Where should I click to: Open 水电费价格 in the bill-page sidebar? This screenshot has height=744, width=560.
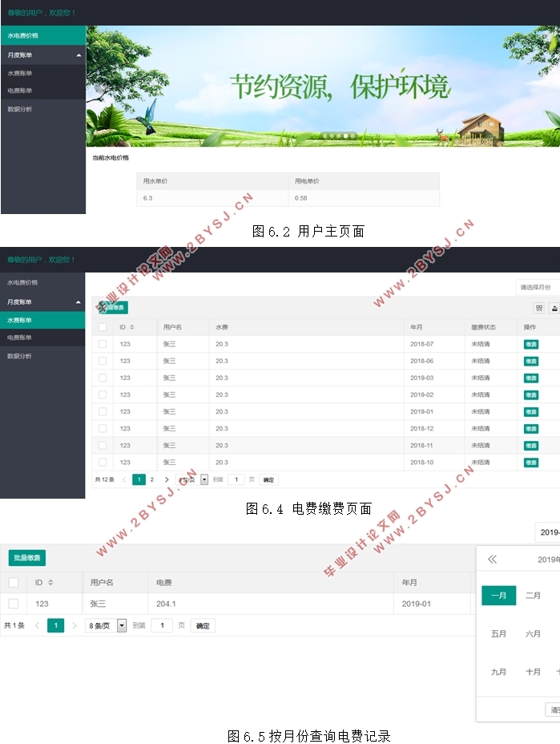[42, 282]
